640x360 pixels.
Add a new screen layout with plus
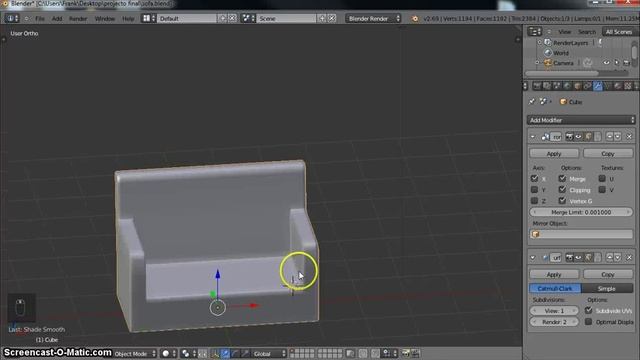[222, 18]
